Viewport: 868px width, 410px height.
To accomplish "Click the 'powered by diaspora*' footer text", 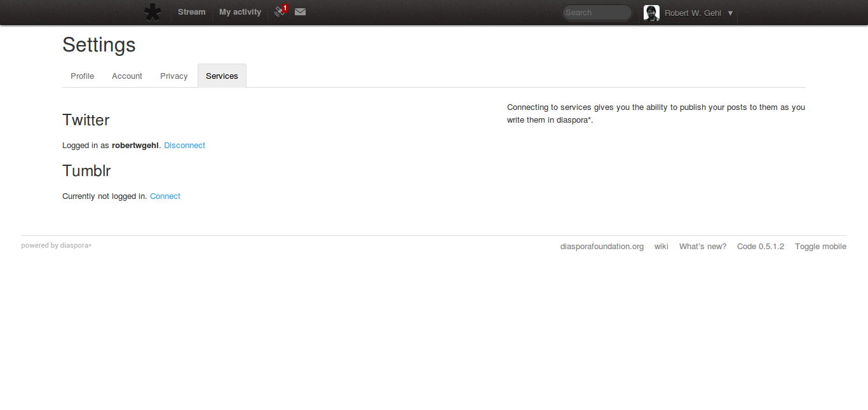I will (x=56, y=245).
